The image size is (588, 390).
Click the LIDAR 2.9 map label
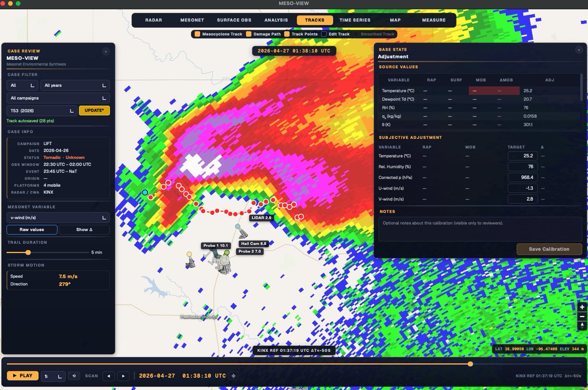261,217
